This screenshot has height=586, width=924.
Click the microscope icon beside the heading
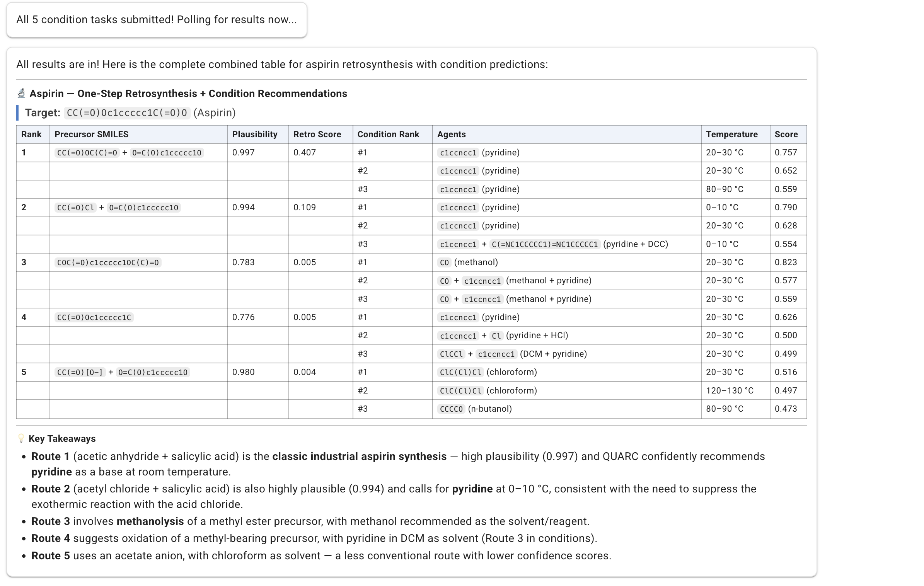21,93
